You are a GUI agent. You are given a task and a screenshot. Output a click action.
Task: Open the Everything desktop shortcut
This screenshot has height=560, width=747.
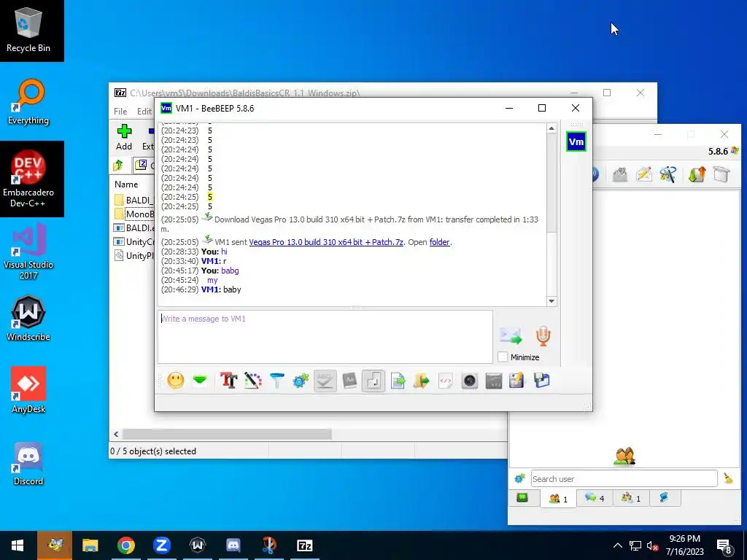pyautogui.click(x=28, y=102)
